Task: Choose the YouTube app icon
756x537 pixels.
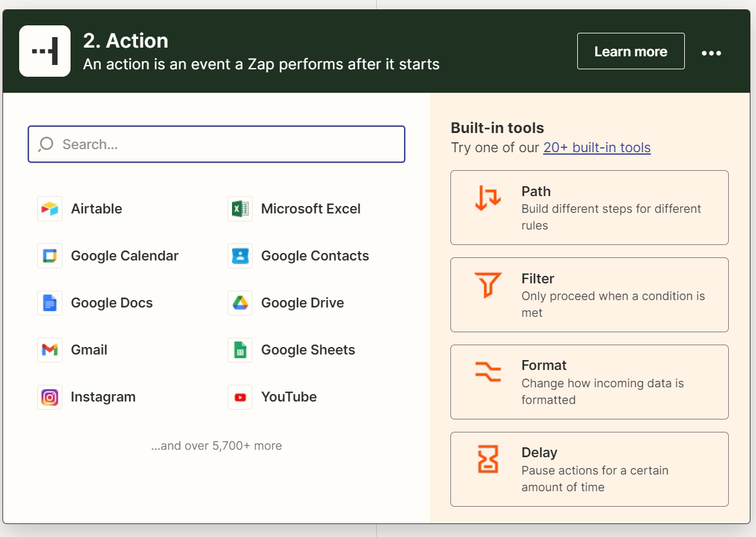Action: [240, 397]
